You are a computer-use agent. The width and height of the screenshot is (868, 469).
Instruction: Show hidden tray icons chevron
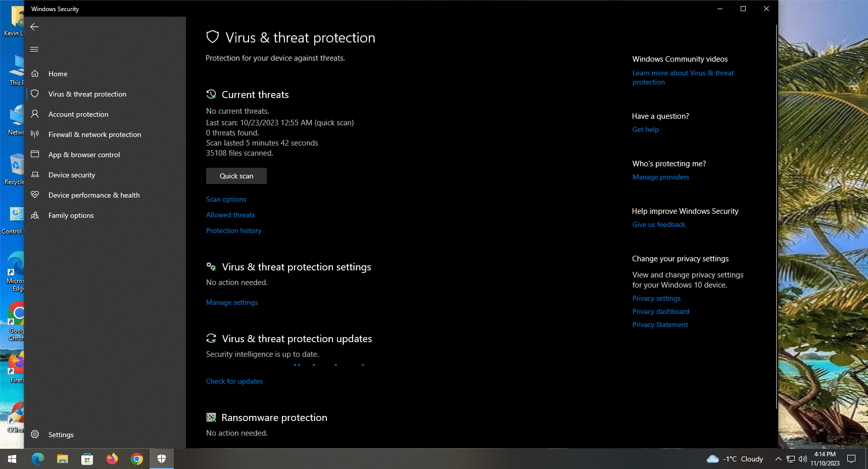click(x=778, y=459)
